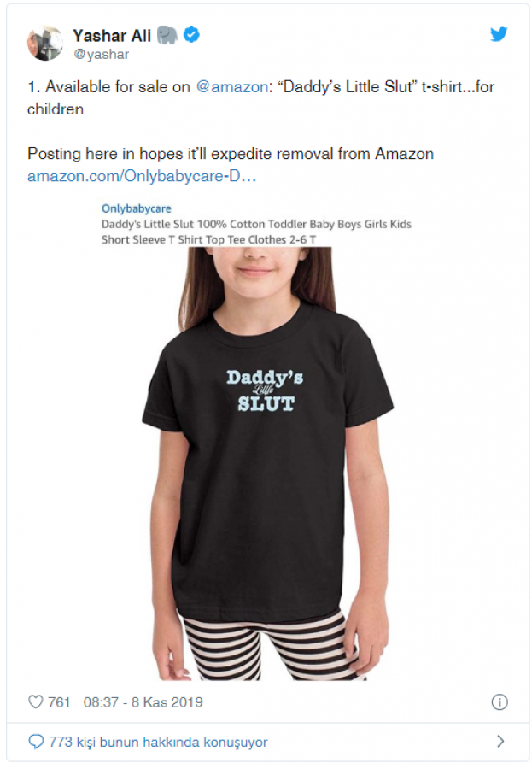Open "773 kişi bunun hakkında konuşuyor" link
This screenshot has height=769, width=532.
pos(158,742)
